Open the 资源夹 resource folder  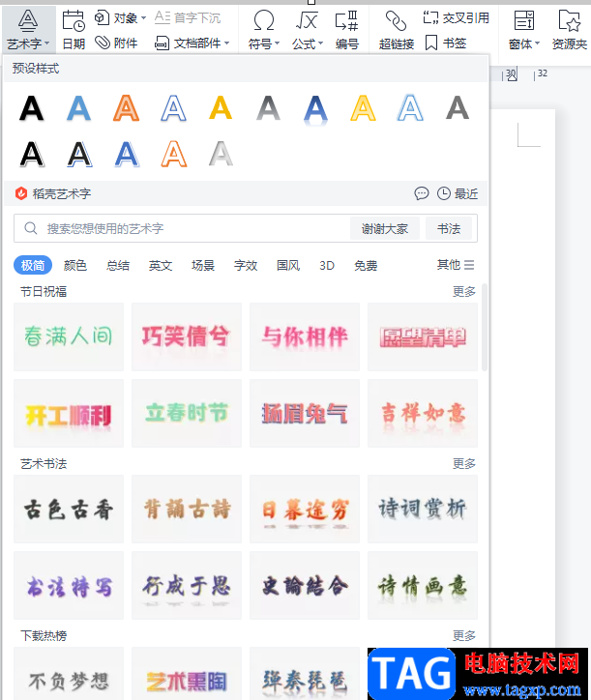coord(570,30)
